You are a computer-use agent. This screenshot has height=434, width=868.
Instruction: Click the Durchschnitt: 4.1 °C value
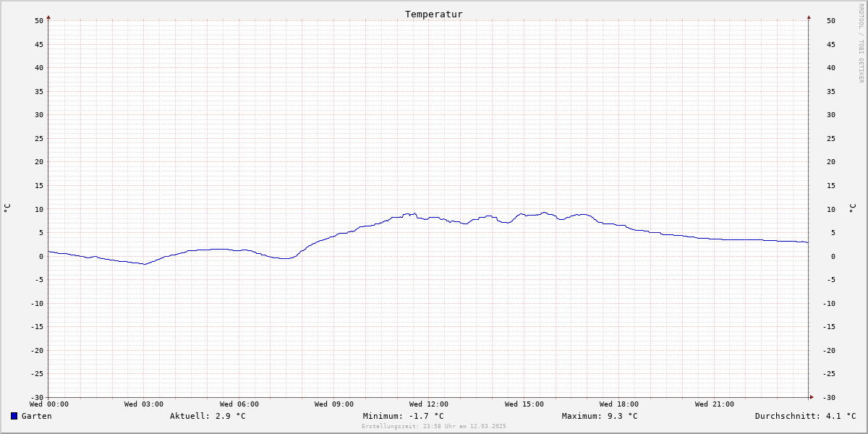(806, 416)
